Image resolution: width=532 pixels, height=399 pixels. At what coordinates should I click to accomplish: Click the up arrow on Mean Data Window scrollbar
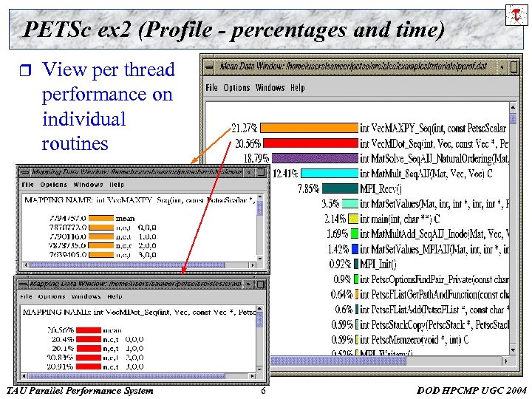(x=513, y=107)
